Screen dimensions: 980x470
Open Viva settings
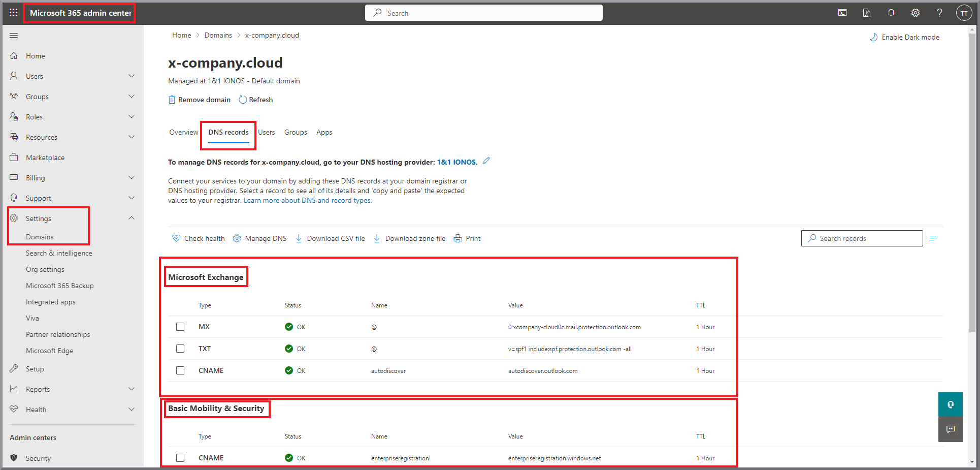[32, 318]
